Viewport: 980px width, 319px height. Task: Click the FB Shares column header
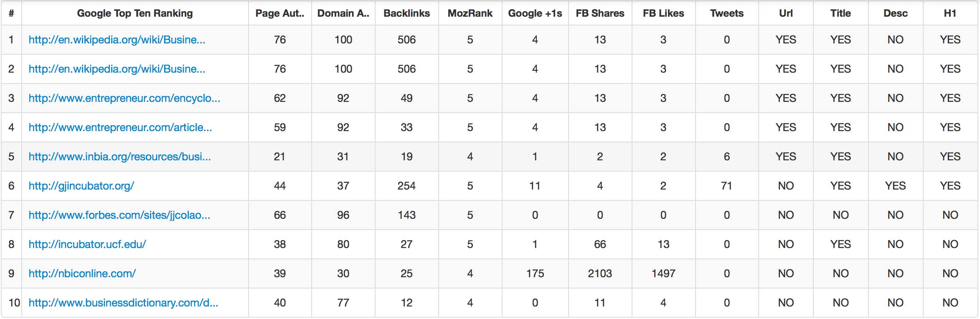(600, 13)
